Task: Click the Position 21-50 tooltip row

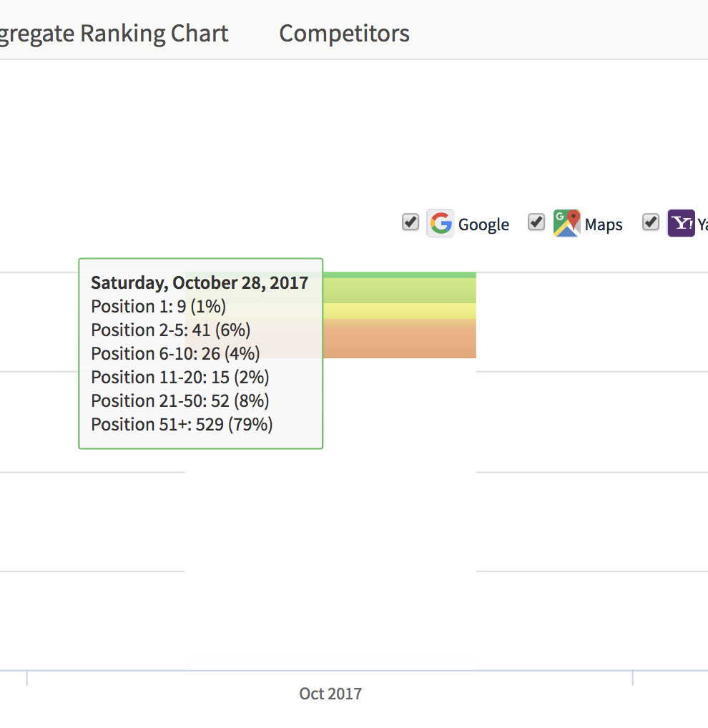Action: click(x=180, y=400)
